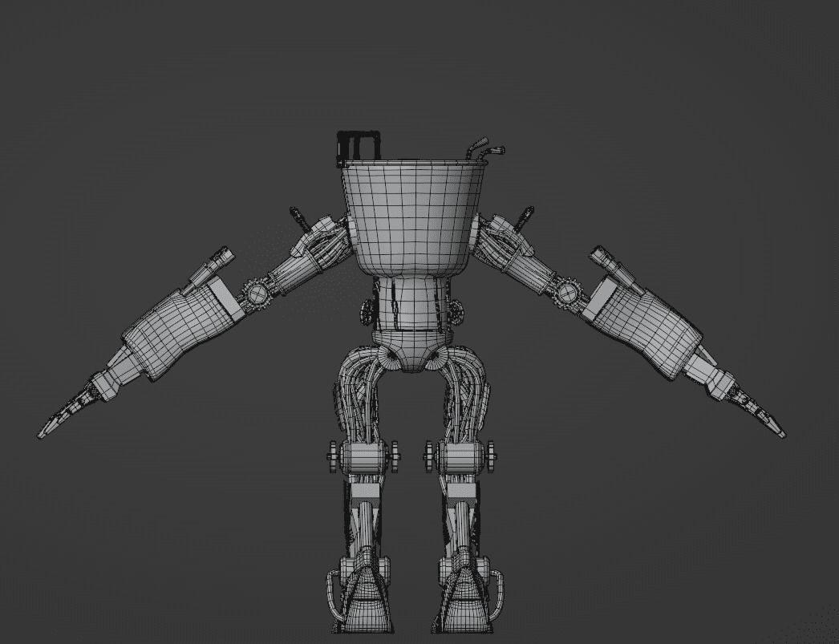Select the knee joint of the left-side leg
This screenshot has height=644, width=839.
tap(363, 457)
